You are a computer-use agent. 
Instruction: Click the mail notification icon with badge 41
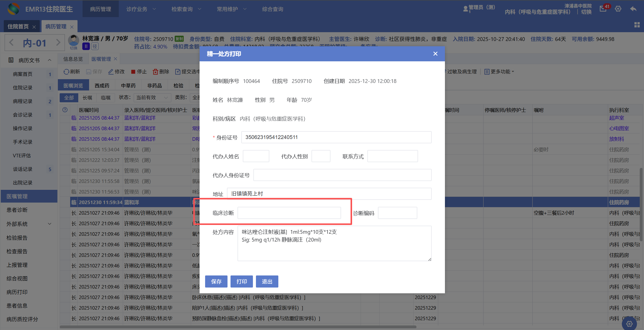pyautogui.click(x=603, y=9)
